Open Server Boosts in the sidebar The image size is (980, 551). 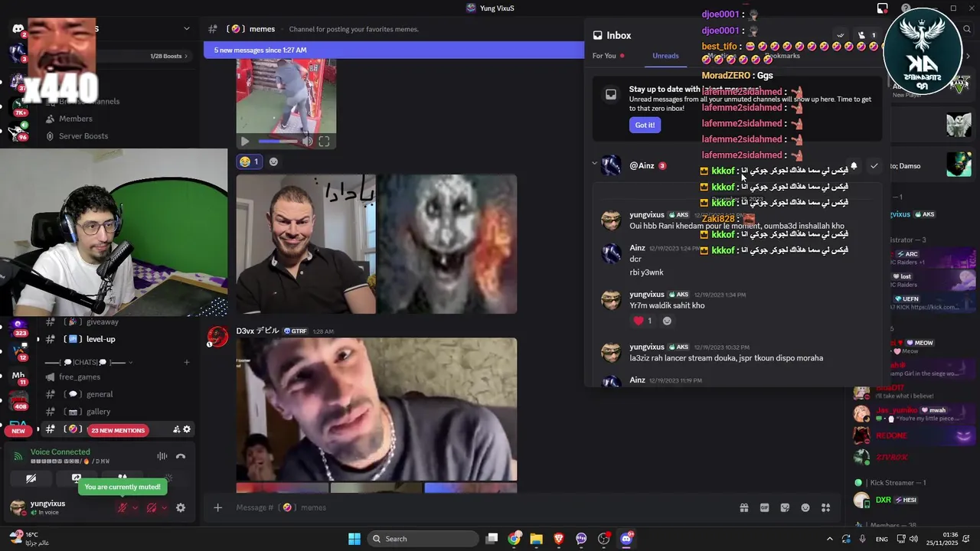pos(83,136)
